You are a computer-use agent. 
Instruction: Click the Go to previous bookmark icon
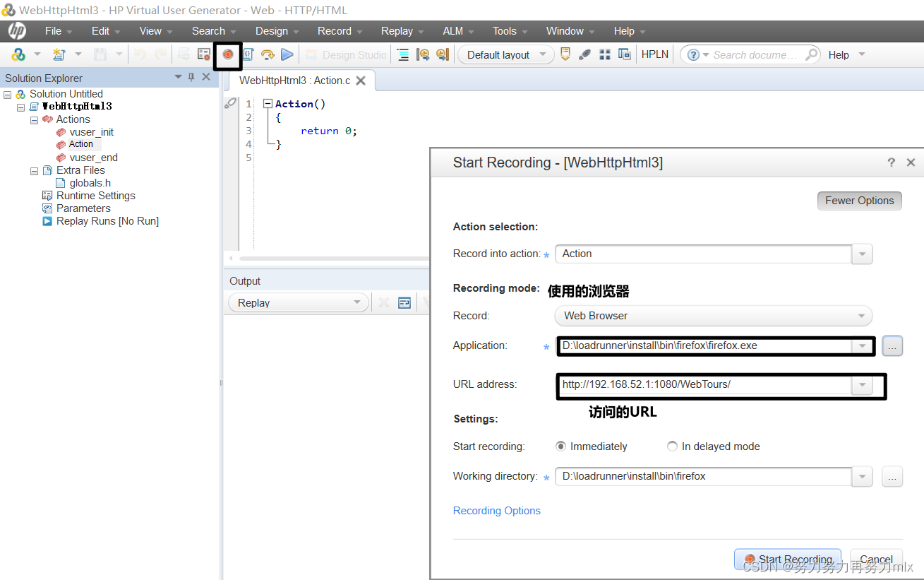coord(423,54)
